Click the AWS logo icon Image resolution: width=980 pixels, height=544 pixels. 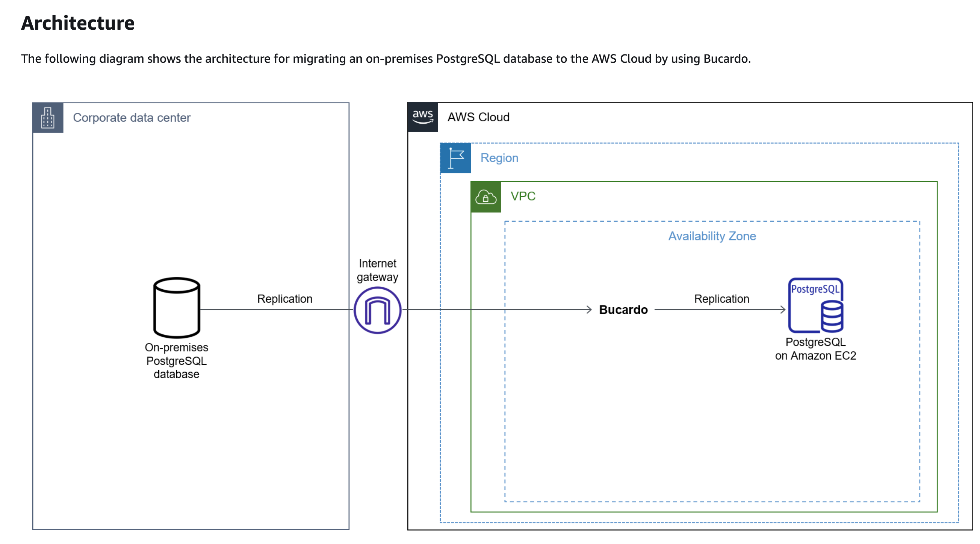(x=423, y=117)
